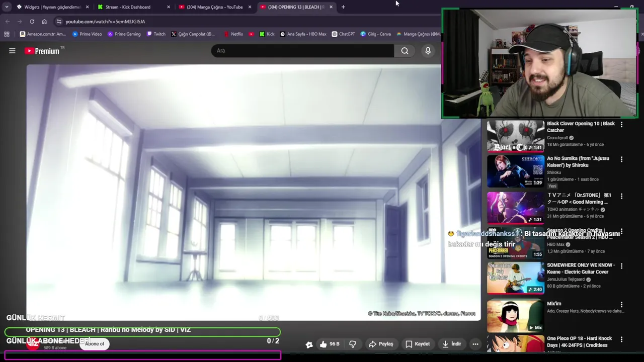Open a new browser tab

343,7
